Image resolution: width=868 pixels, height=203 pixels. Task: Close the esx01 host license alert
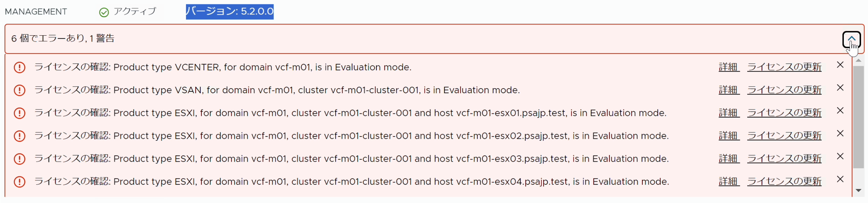click(840, 111)
